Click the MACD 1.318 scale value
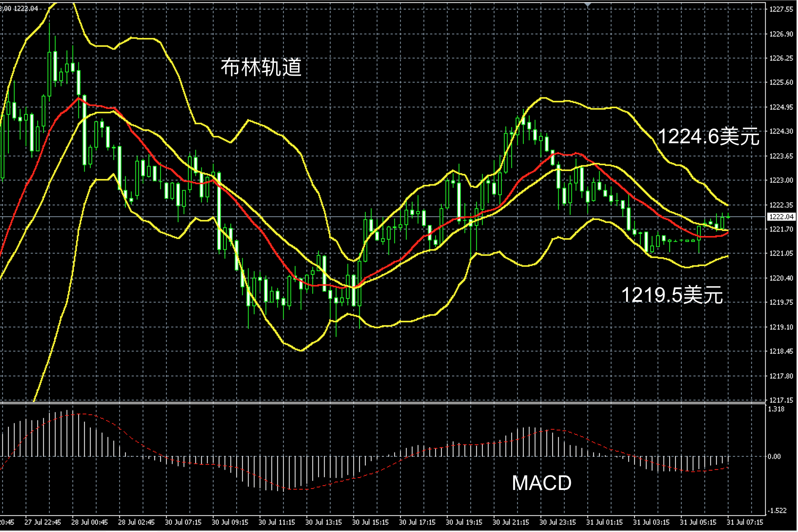 (x=776, y=409)
